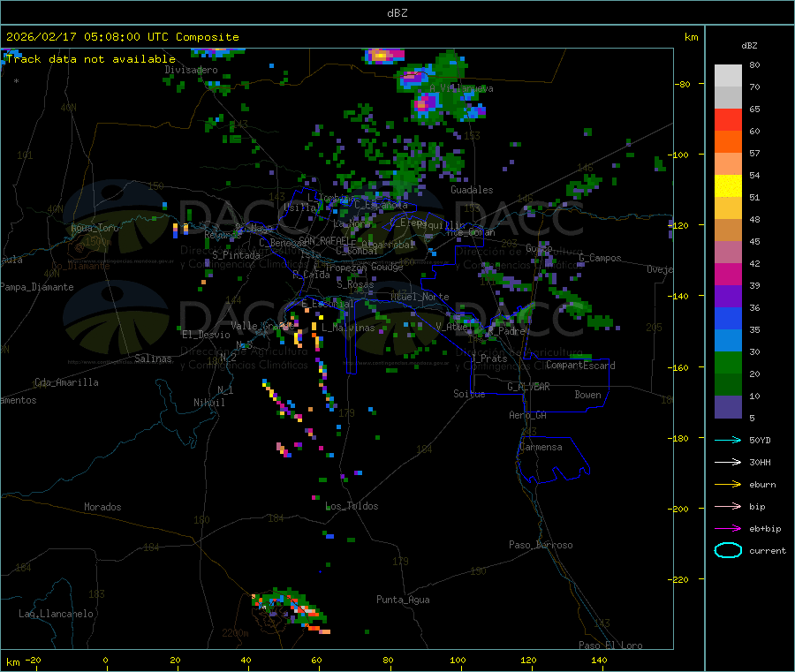Select the red 65 dBZ color swatch
This screenshot has height=672, width=795.
pos(728,119)
